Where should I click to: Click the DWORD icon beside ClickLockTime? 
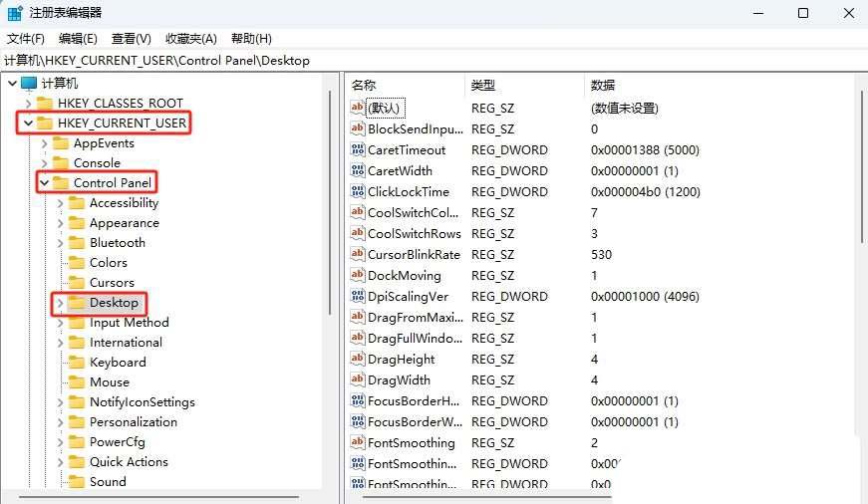point(358,191)
